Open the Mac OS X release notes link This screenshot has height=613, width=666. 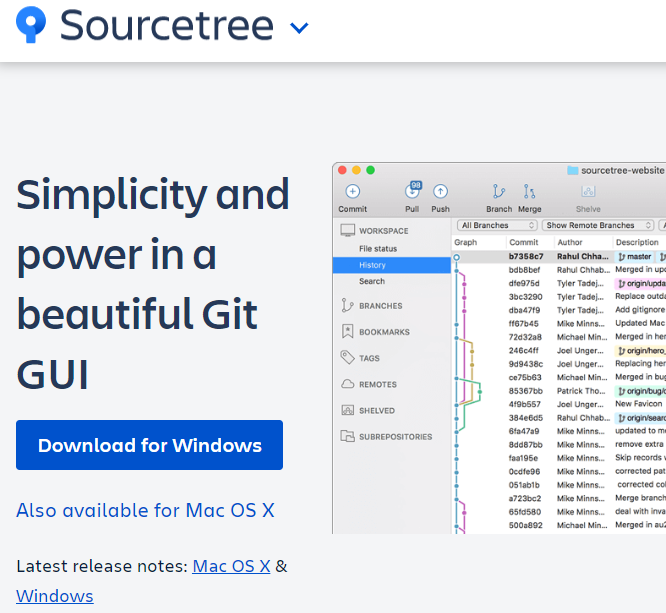point(231,566)
